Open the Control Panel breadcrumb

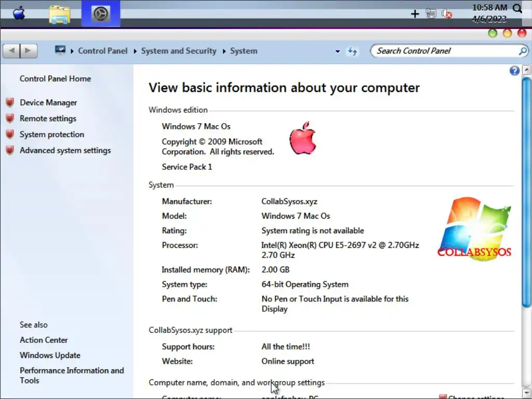click(x=103, y=51)
